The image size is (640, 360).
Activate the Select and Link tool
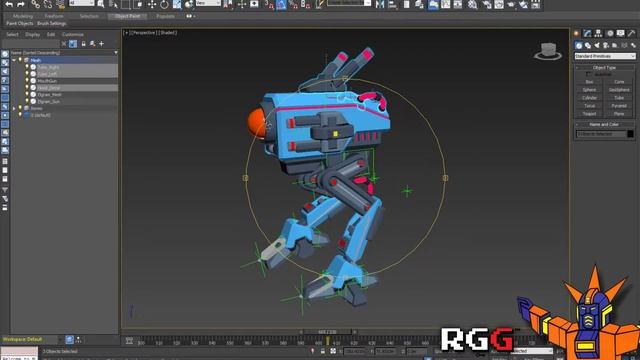pos(36,4)
